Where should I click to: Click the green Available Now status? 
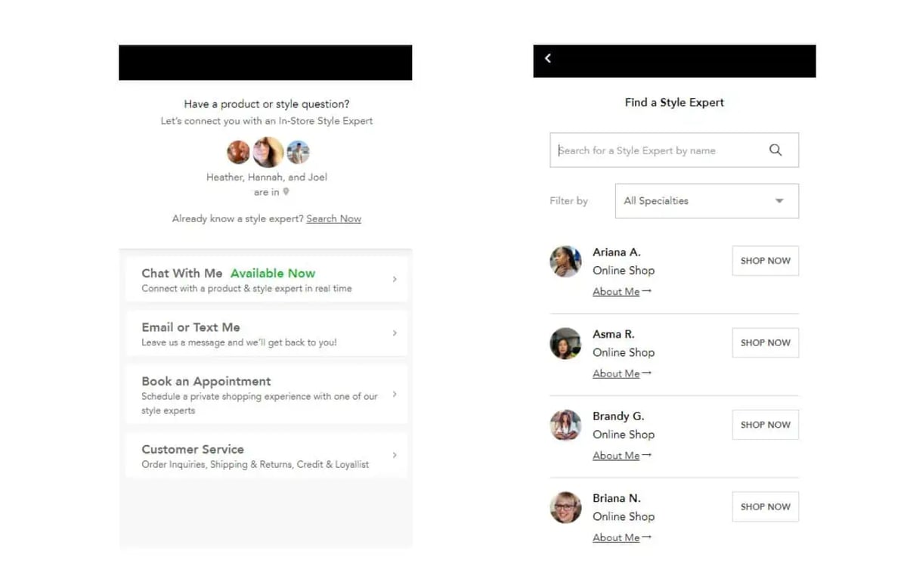(272, 273)
